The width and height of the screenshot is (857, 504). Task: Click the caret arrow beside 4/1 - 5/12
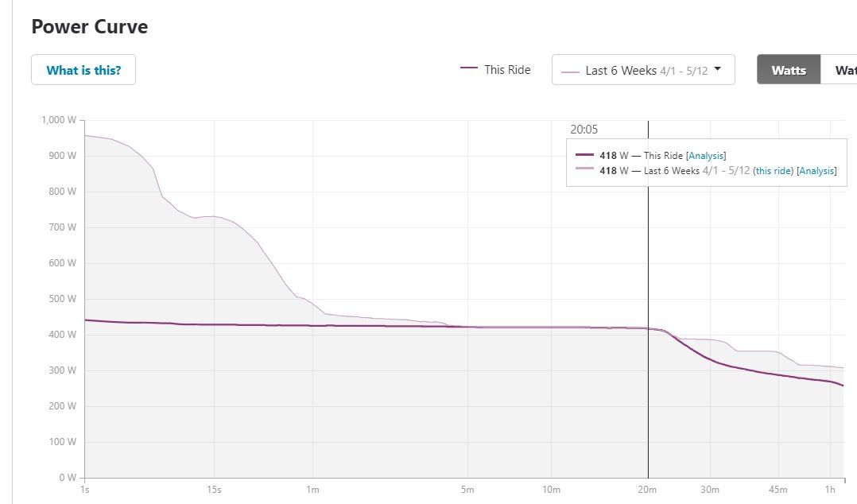point(718,69)
